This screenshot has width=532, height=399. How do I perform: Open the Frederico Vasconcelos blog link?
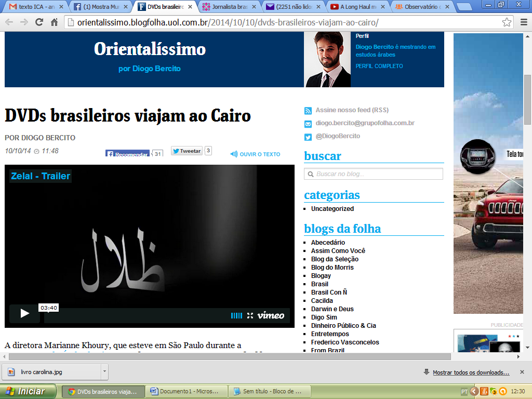[x=345, y=342]
